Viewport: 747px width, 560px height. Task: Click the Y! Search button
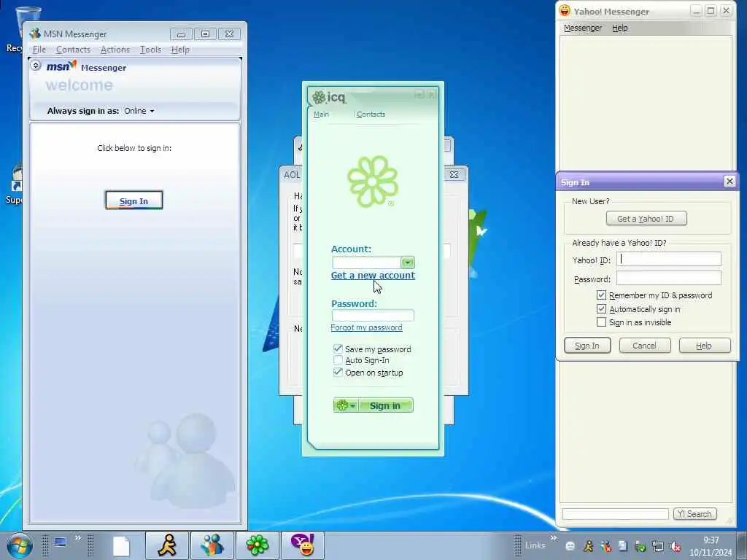[x=694, y=514]
